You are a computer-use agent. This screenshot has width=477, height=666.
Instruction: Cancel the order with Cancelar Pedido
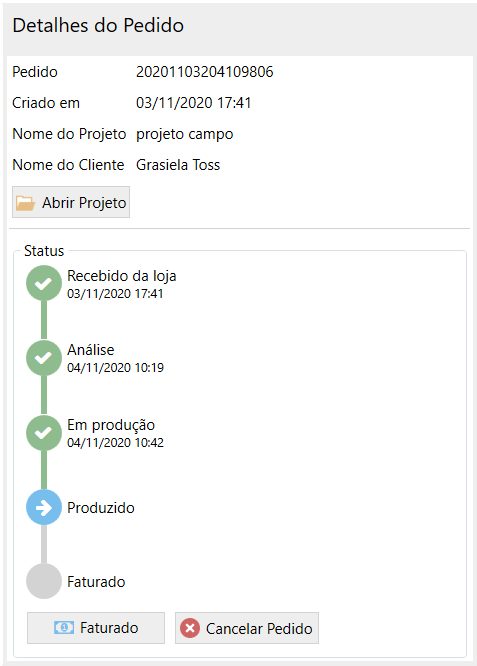click(247, 628)
